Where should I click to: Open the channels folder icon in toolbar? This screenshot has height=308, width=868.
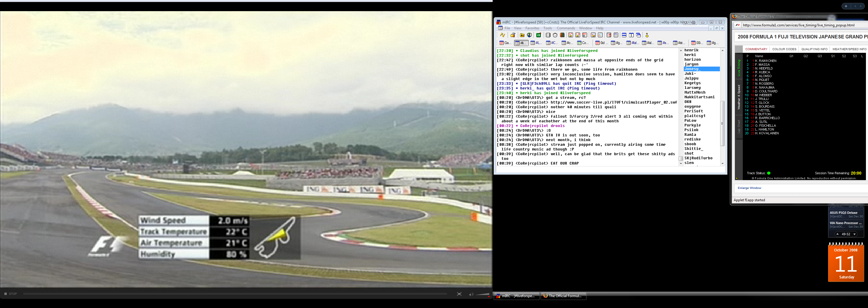(x=522, y=35)
